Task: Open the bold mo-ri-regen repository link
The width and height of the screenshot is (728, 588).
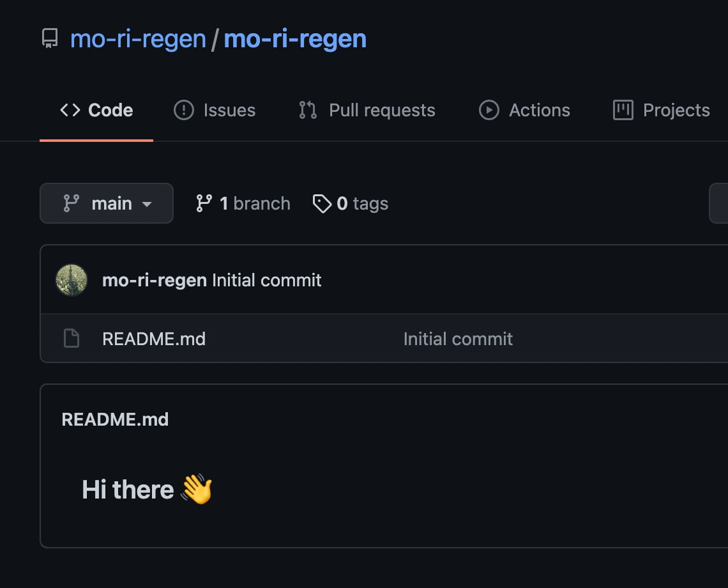Action: (295, 39)
